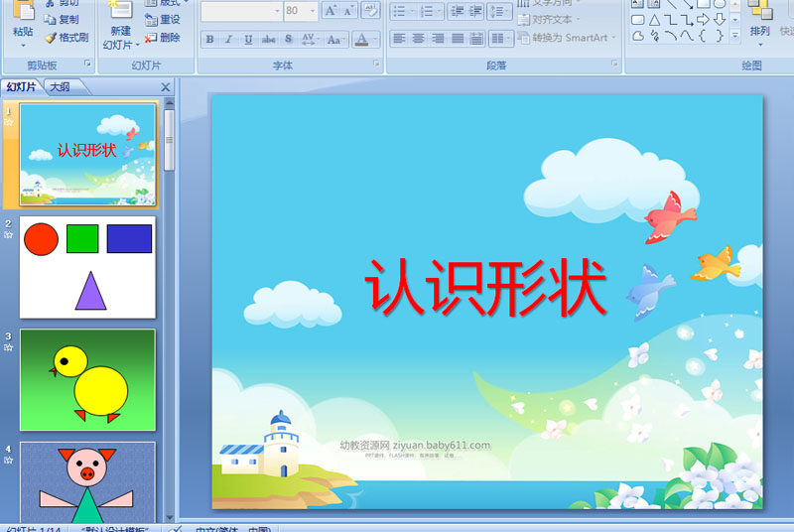The height and width of the screenshot is (532, 794).
Task: Apply text shadow with the S button
Action: tap(288, 39)
